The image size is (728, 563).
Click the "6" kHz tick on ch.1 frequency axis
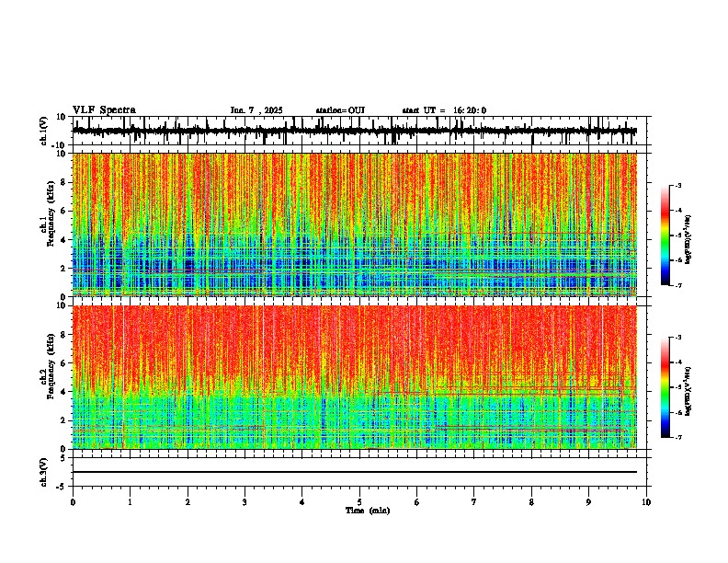point(63,211)
